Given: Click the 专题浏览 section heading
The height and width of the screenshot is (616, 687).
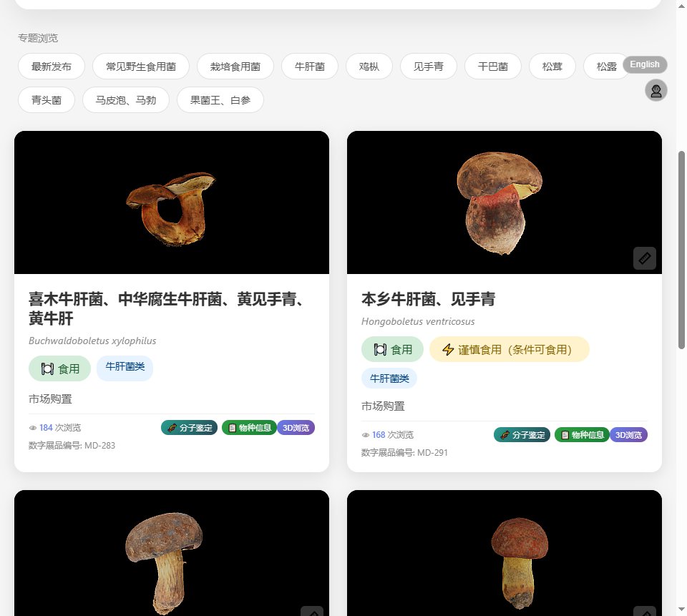Looking at the screenshot, I should (38, 38).
